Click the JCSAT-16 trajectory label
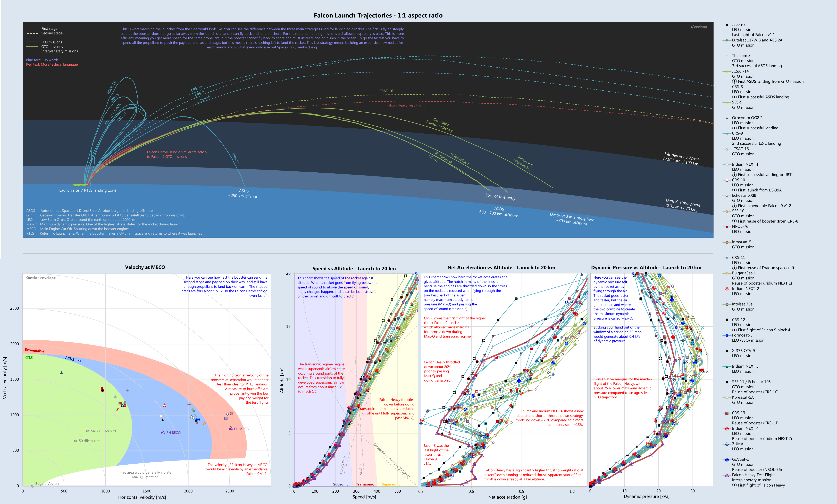The height and width of the screenshot is (504, 837). 385,91
